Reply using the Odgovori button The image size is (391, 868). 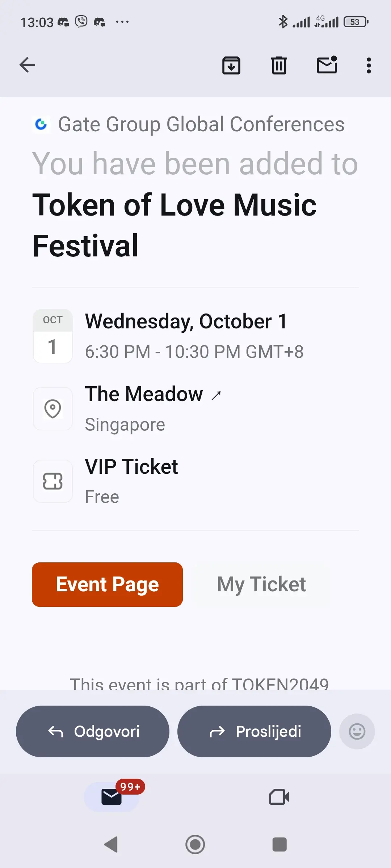pos(93,731)
